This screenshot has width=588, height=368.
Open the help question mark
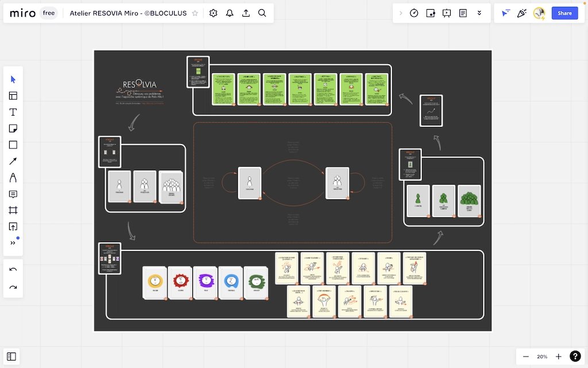(x=575, y=356)
